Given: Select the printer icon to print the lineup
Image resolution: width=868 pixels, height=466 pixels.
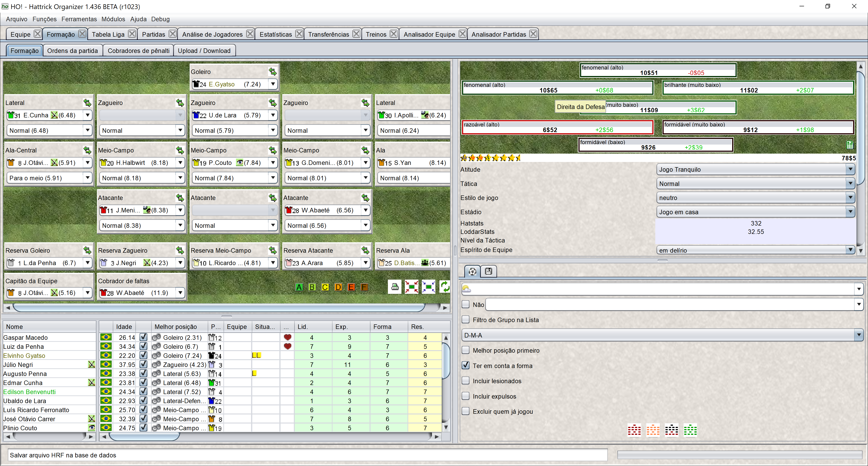Looking at the screenshot, I should pyautogui.click(x=395, y=287).
